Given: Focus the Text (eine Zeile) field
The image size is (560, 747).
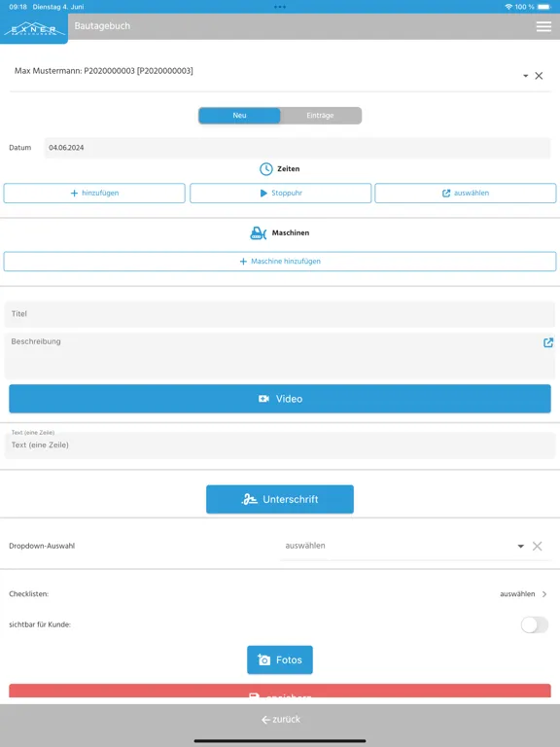Looking at the screenshot, I should pyautogui.click(x=280, y=445).
